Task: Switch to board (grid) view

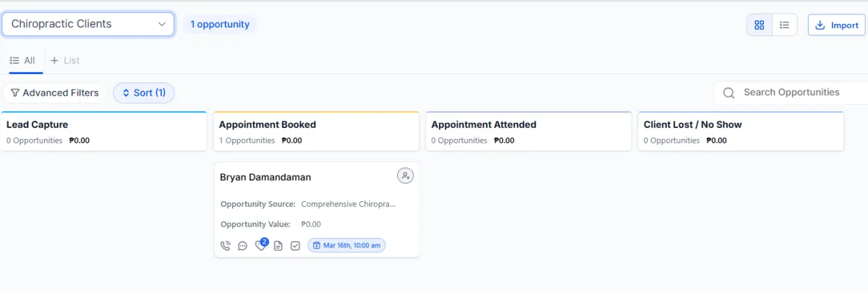Action: [759, 25]
